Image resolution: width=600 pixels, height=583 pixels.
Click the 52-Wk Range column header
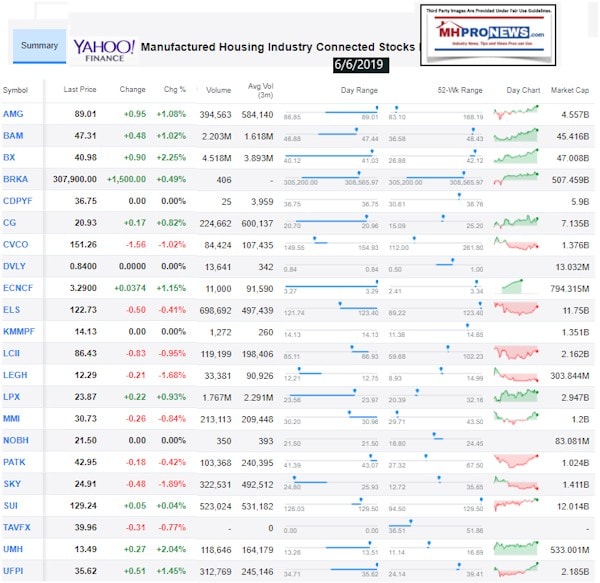(x=460, y=90)
